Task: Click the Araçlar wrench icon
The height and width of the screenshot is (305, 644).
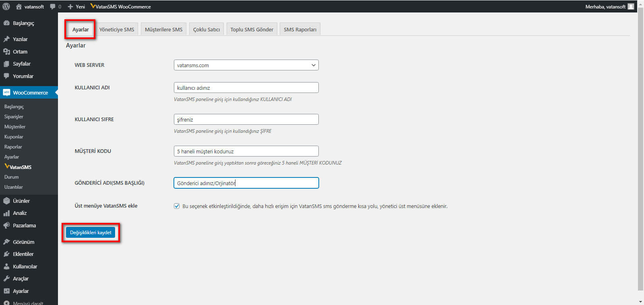Action: coord(6,278)
